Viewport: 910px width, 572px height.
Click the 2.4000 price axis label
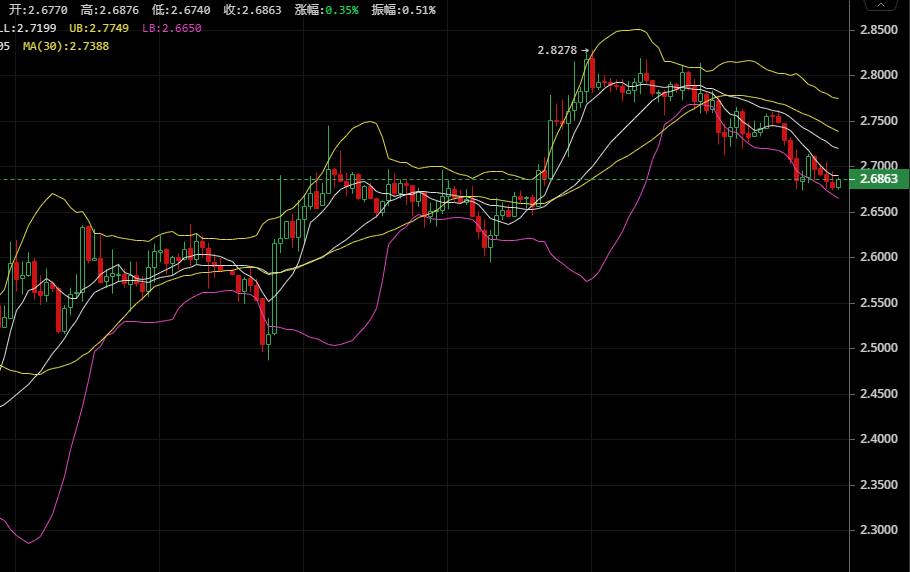(x=879, y=439)
